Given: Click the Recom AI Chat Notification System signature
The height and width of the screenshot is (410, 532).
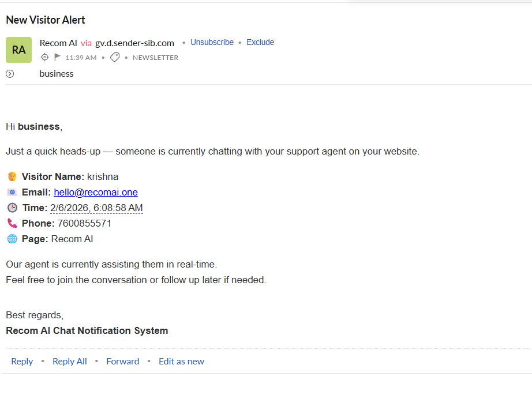Looking at the screenshot, I should coord(87,330).
